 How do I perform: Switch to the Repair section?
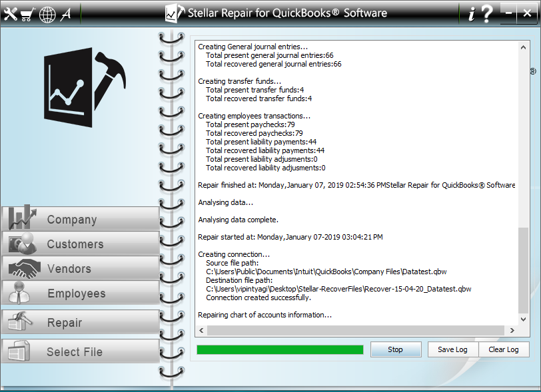click(x=81, y=322)
